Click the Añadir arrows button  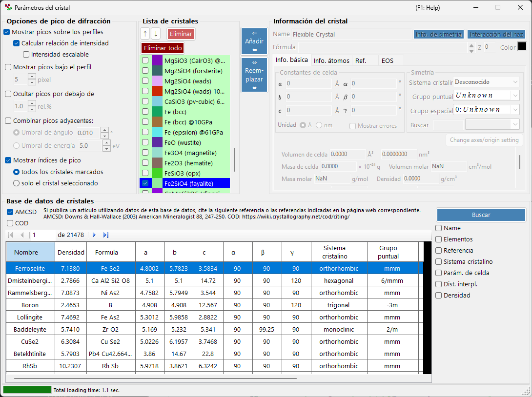click(x=254, y=41)
